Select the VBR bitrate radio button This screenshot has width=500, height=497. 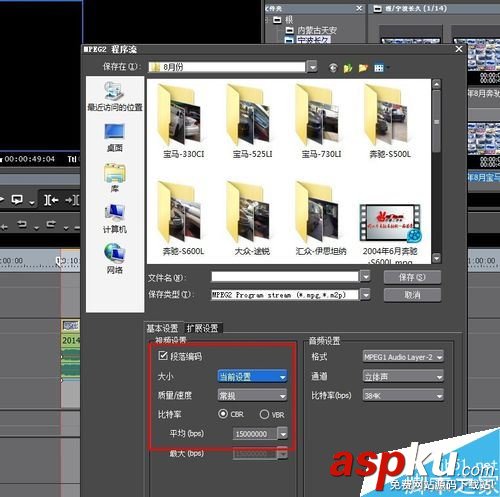[x=264, y=414]
